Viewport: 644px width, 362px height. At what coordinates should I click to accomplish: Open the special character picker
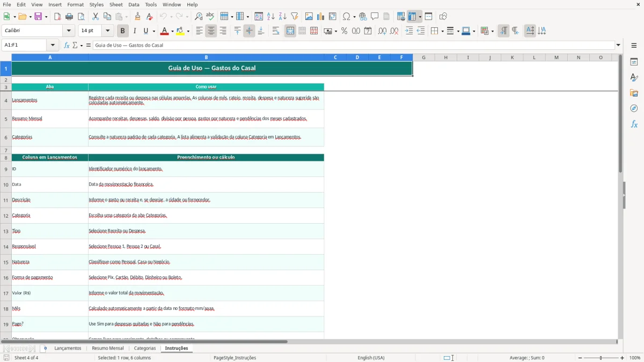pos(346,17)
